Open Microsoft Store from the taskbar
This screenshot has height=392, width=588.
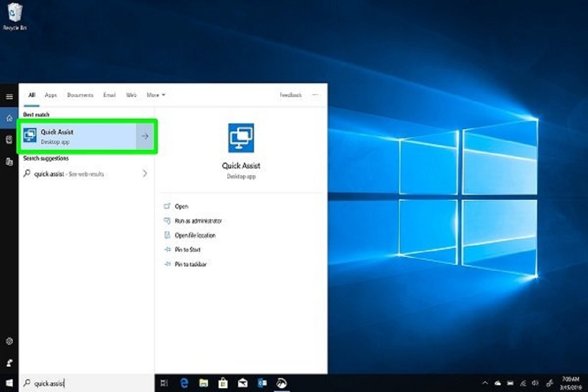(x=223, y=383)
